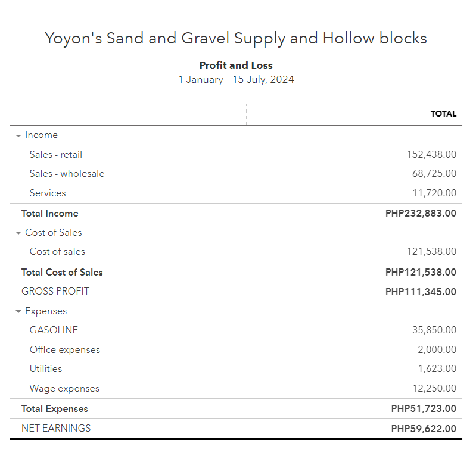
Task: Click the Sales - wholesale amount 68,725.00
Action: [x=434, y=174]
